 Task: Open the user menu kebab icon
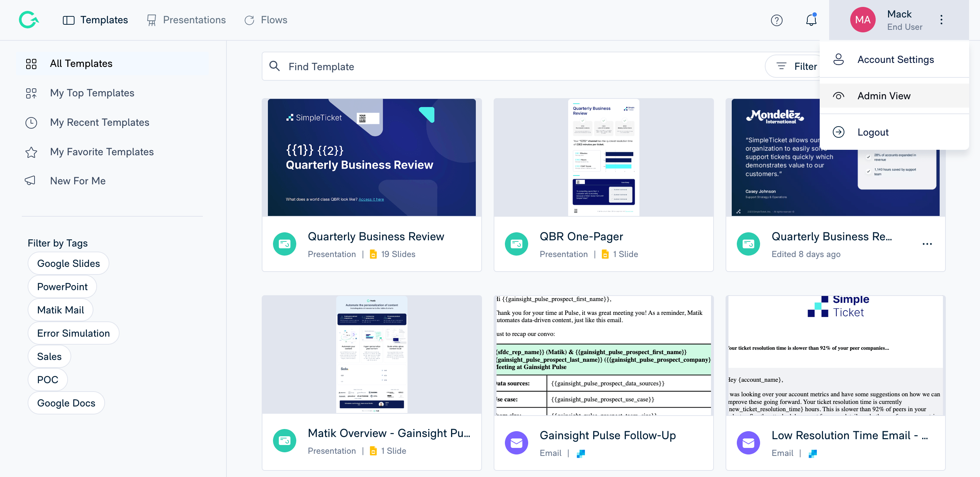click(x=941, y=20)
